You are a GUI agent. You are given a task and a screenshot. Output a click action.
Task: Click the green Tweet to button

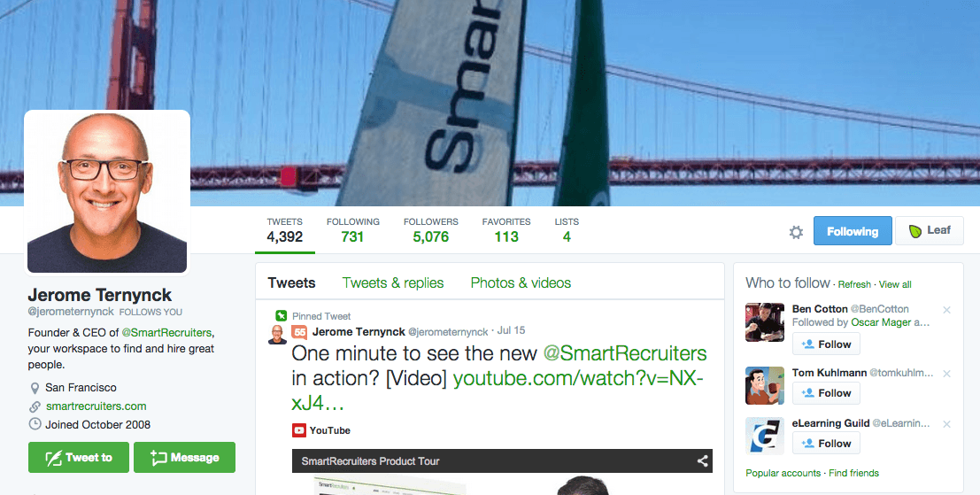pyautogui.click(x=79, y=458)
